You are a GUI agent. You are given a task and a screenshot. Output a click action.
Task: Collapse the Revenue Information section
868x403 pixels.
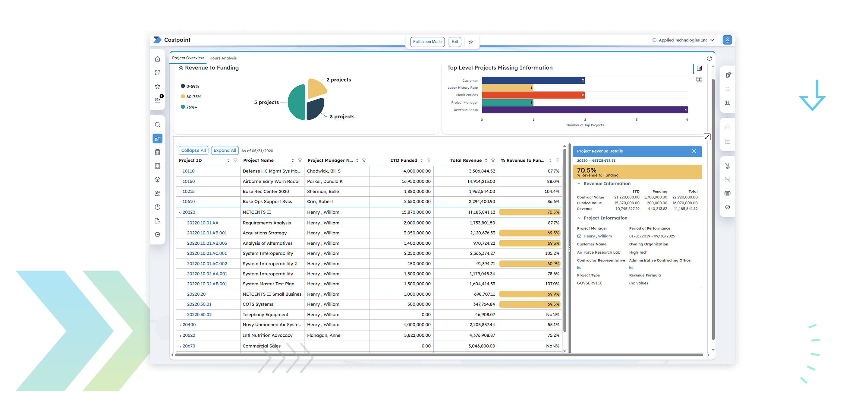tap(579, 184)
